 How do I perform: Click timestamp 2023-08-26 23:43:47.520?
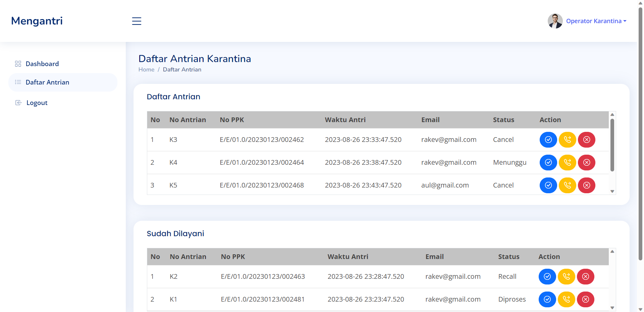pos(363,185)
